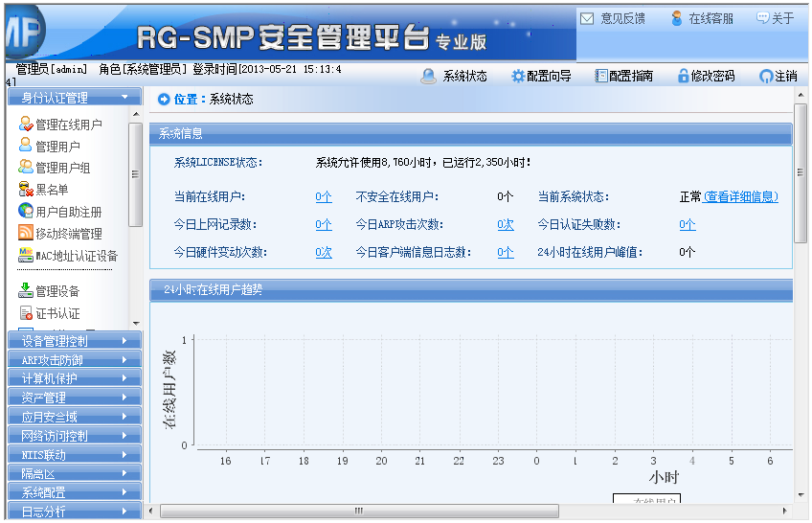
Task: Expand the 计算机保护 section
Action: tap(75, 378)
